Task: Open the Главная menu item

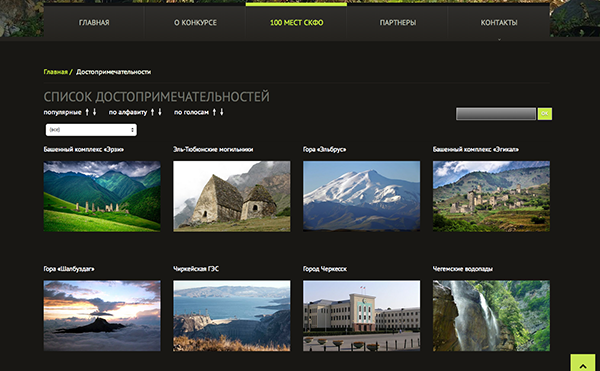Action: coord(94,23)
